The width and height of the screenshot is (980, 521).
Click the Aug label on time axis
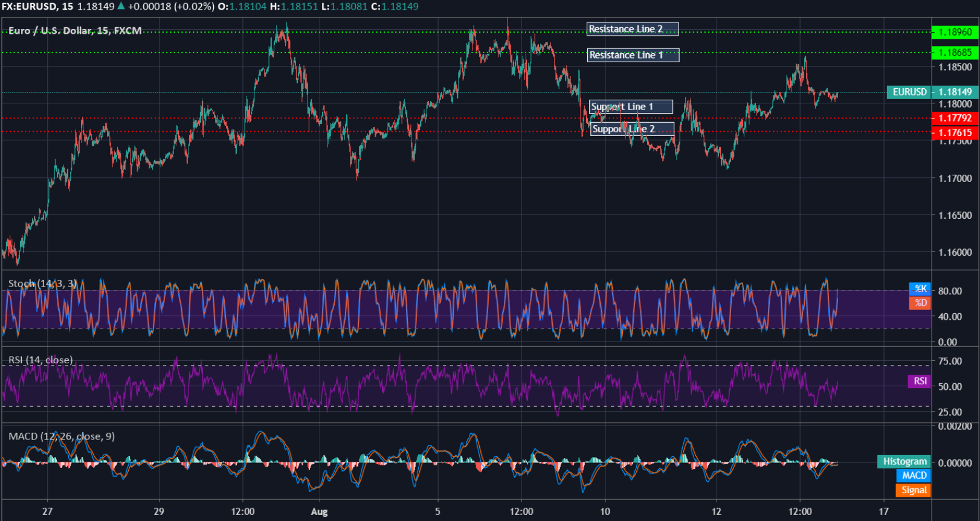[x=319, y=512]
